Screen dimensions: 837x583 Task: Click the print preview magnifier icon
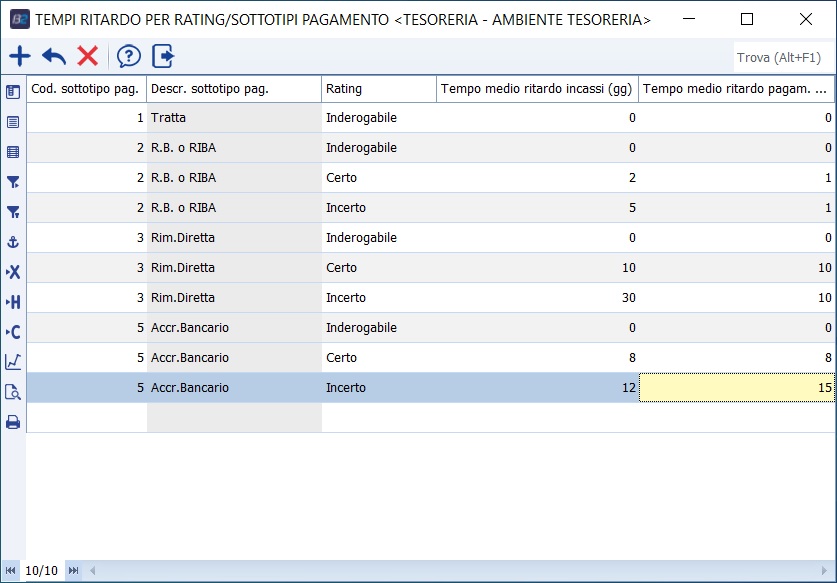[13, 392]
